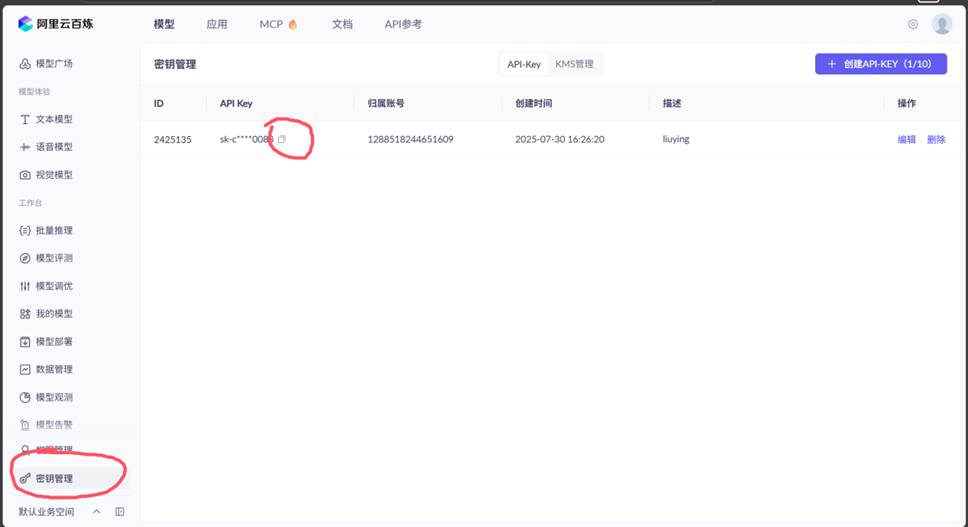Copy the API key sk-c****008
Viewport: 968px width, 527px height.
282,139
